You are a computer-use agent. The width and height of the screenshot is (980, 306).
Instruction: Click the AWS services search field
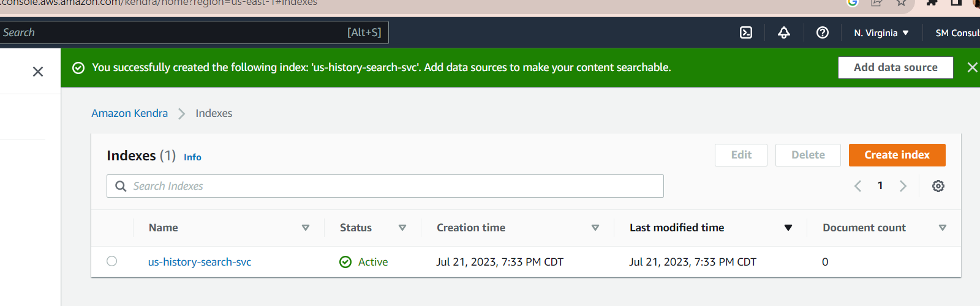[193, 32]
